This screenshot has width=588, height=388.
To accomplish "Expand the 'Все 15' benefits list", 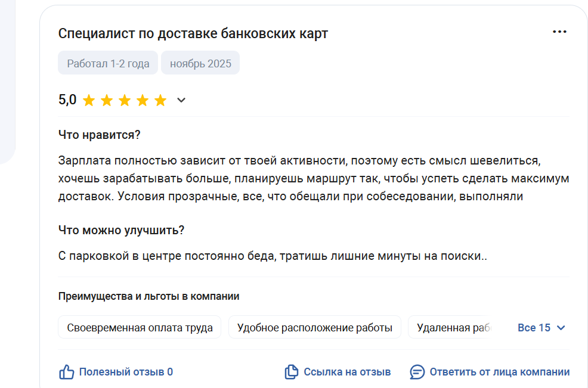I will coord(534,328).
